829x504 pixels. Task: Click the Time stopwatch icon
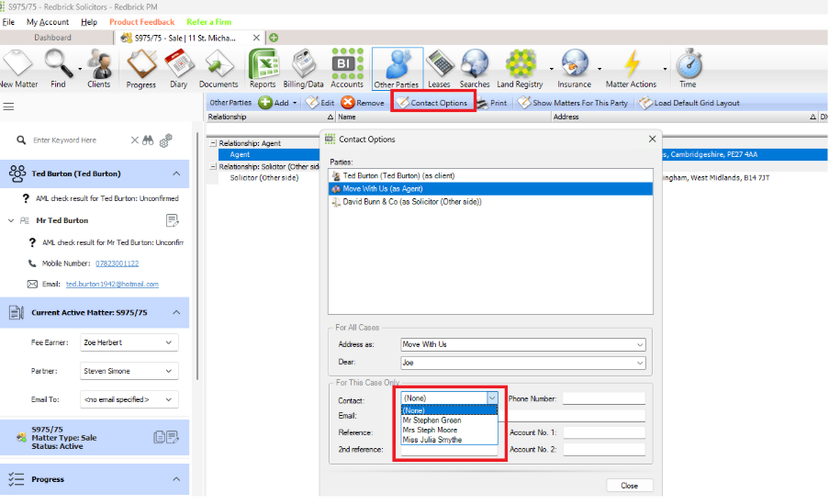coord(688,66)
